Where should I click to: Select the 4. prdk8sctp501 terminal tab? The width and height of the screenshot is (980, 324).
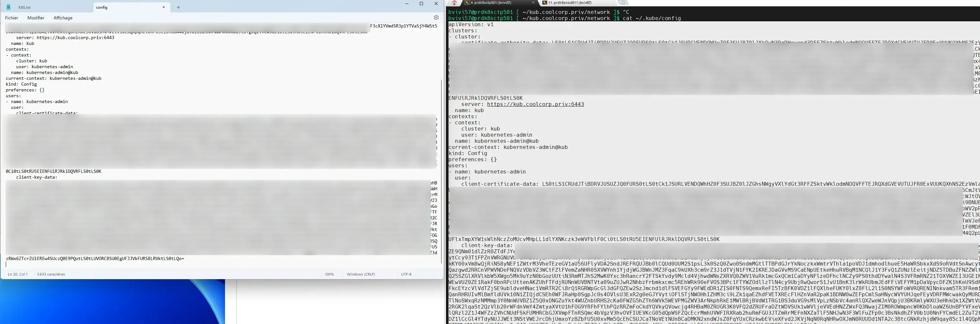pos(491,3)
